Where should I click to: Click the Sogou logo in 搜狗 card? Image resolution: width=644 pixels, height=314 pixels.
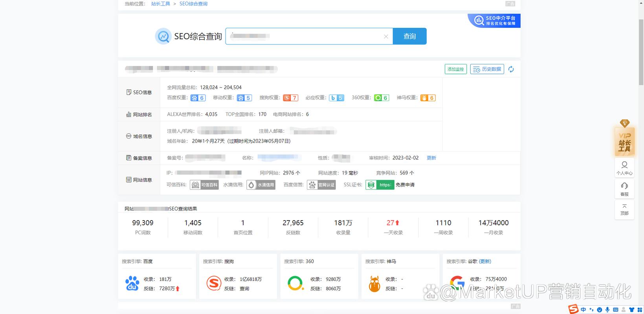click(x=214, y=283)
